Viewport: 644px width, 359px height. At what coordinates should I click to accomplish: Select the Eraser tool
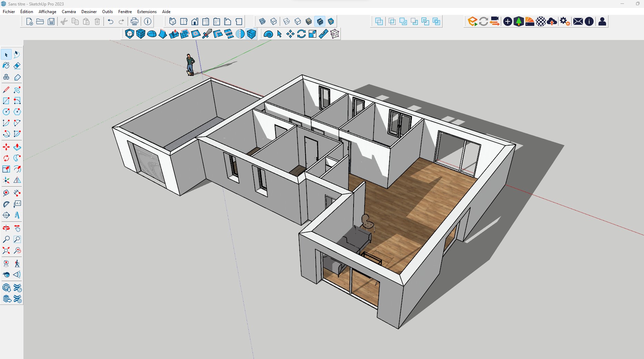(x=17, y=66)
